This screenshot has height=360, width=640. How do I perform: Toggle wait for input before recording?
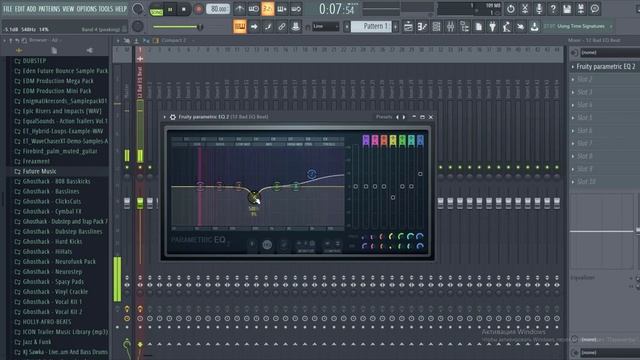(253, 9)
